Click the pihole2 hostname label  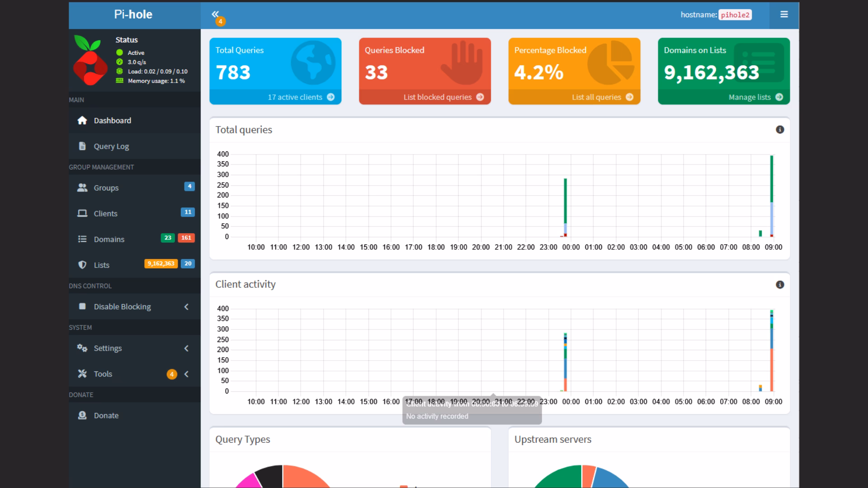735,15
